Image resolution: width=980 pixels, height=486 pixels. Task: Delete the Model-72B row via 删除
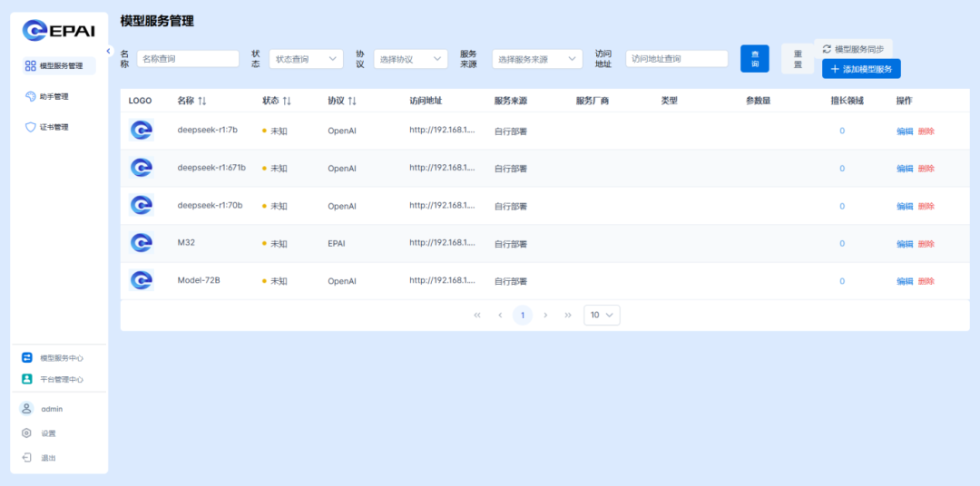tap(926, 281)
